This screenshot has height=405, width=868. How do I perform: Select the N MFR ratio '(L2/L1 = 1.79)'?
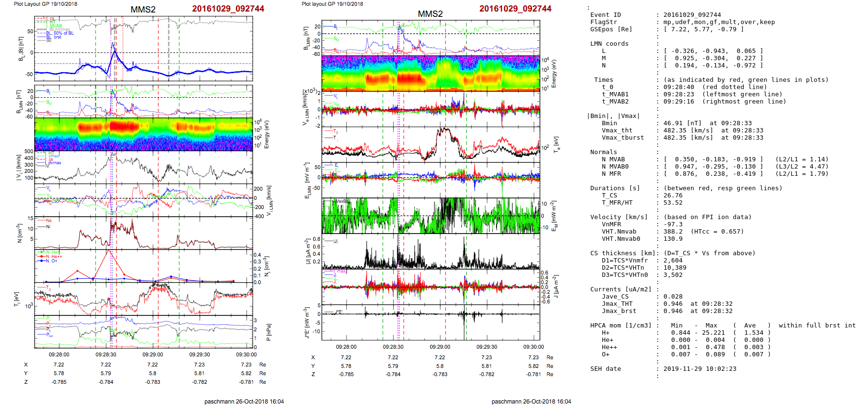coord(802,174)
